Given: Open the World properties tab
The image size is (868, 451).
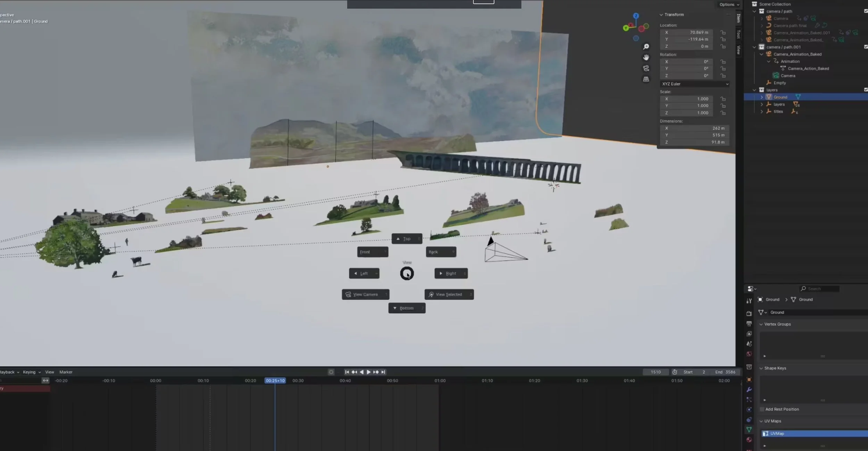Looking at the screenshot, I should 749,354.
